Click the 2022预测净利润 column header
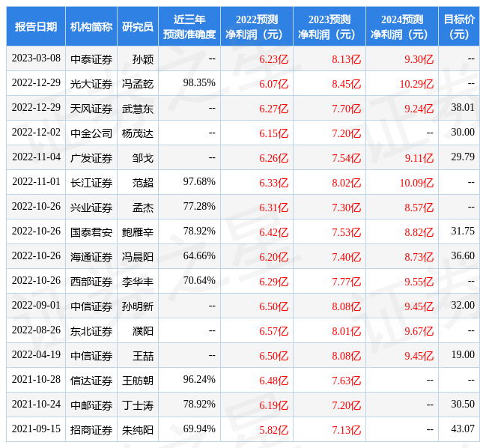This screenshot has width=480, height=448. [257, 27]
